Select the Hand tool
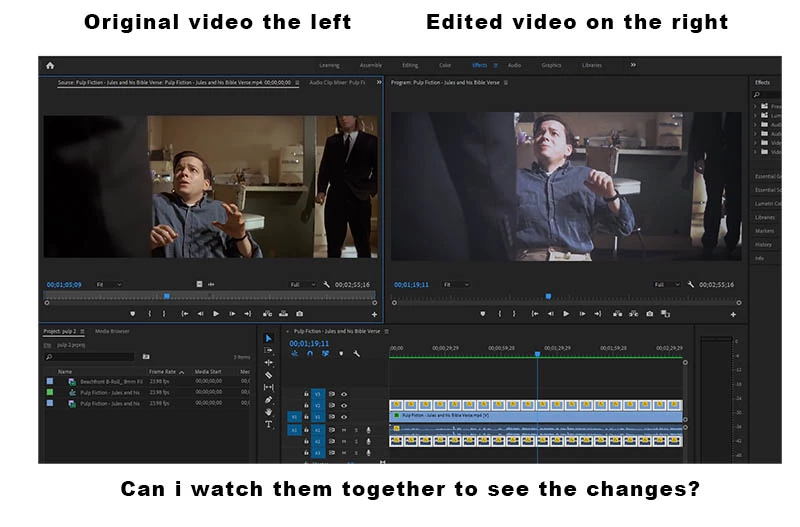 coord(269,412)
